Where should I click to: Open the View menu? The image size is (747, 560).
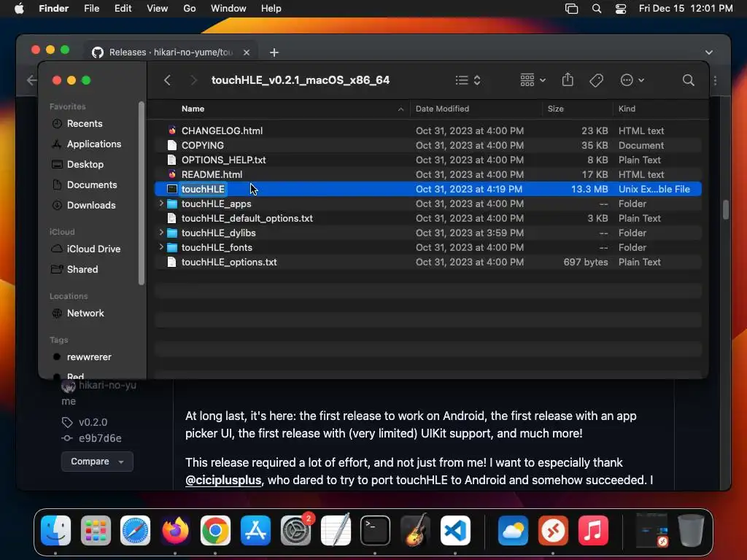(158, 9)
